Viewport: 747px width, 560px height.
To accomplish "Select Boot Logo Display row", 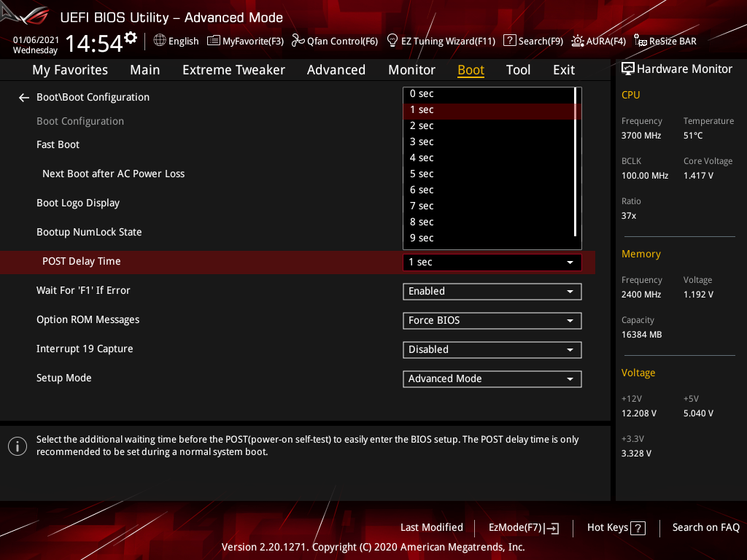I will (x=78, y=203).
